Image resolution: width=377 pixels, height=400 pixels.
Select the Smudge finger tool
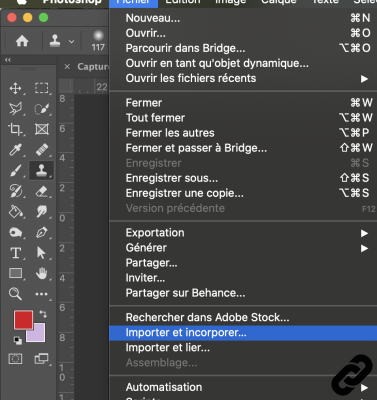click(42, 212)
